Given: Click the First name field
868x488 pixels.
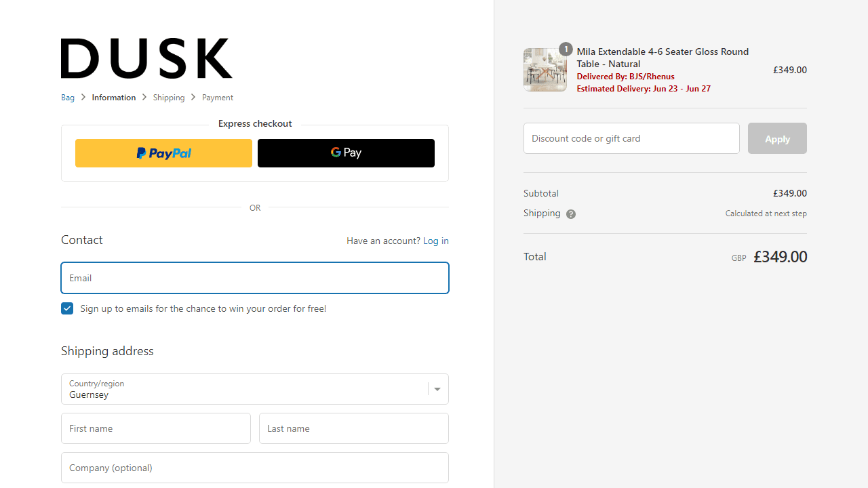Looking at the screenshot, I should click(x=156, y=428).
